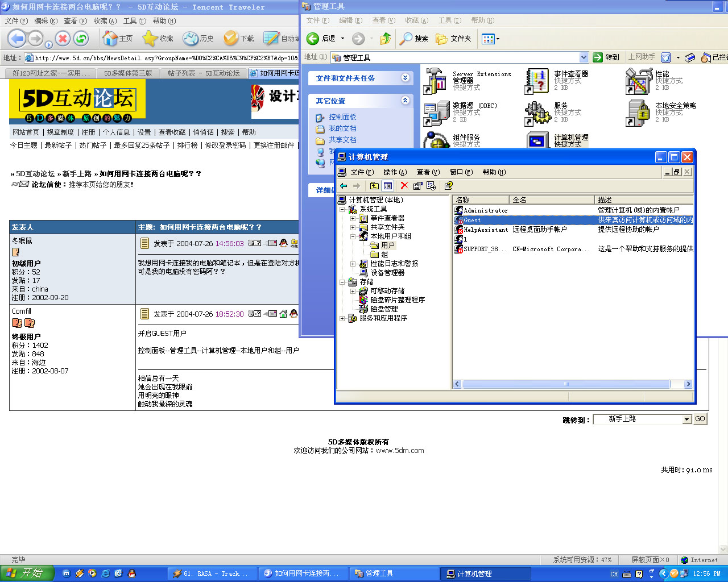Open the Data Sources (ODBC) shortcut icon
This screenshot has width=728, height=582.
(x=436, y=114)
